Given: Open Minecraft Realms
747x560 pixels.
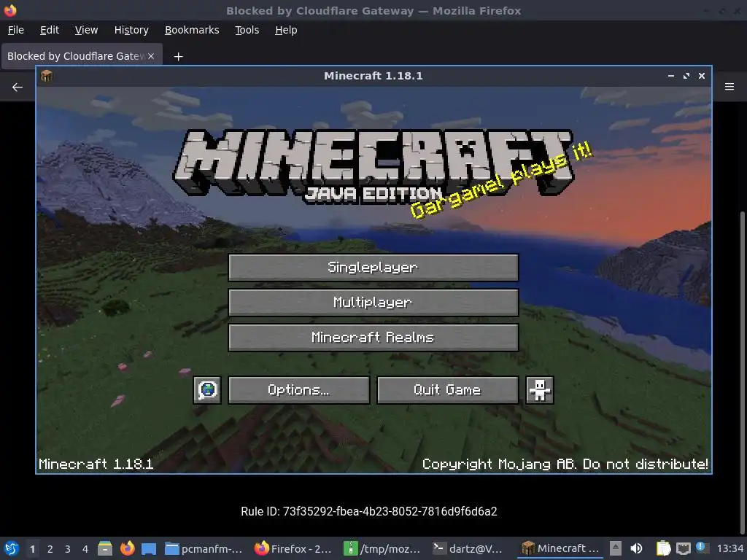Looking at the screenshot, I should click(373, 337).
